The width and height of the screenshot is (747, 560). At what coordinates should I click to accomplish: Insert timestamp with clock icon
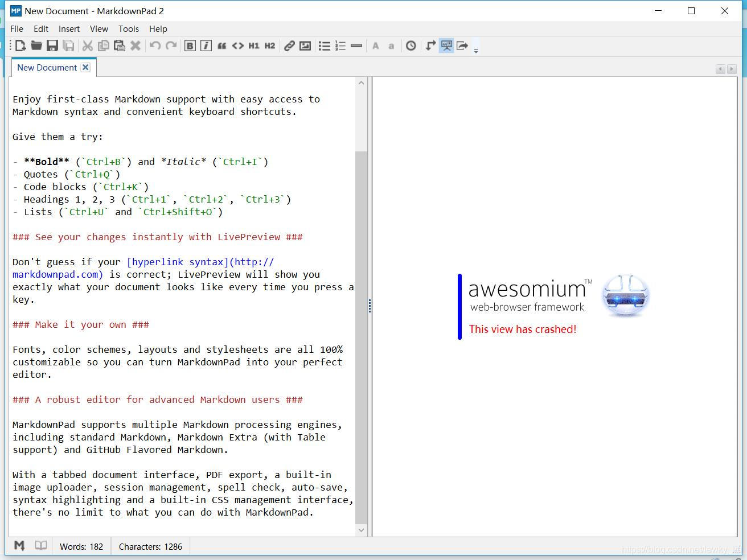411,46
